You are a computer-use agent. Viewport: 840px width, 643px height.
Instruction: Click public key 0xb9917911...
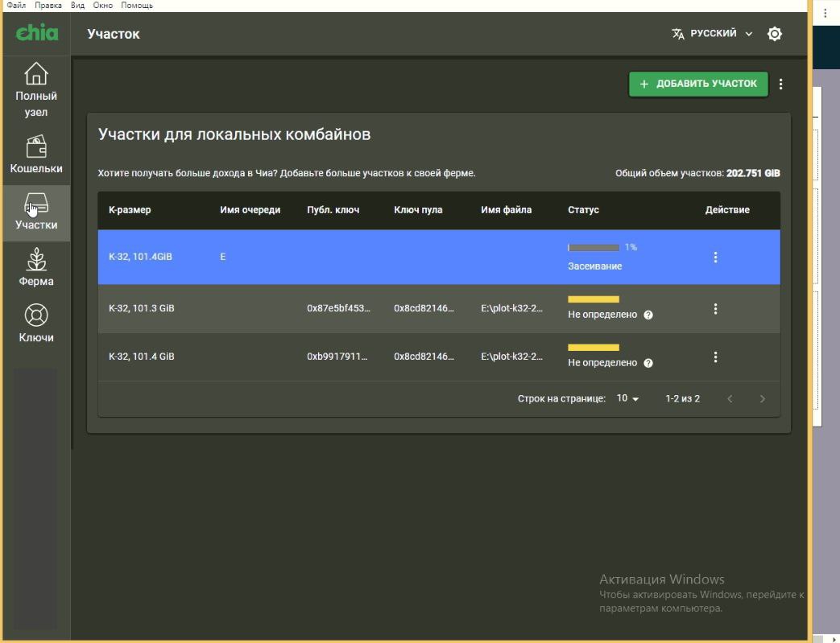337,357
